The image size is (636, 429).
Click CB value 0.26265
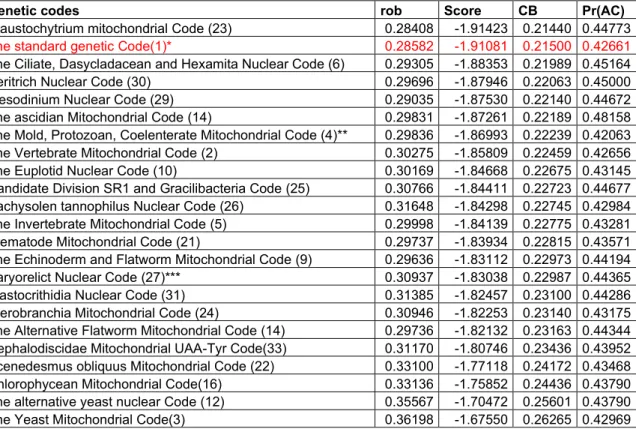[547, 419]
